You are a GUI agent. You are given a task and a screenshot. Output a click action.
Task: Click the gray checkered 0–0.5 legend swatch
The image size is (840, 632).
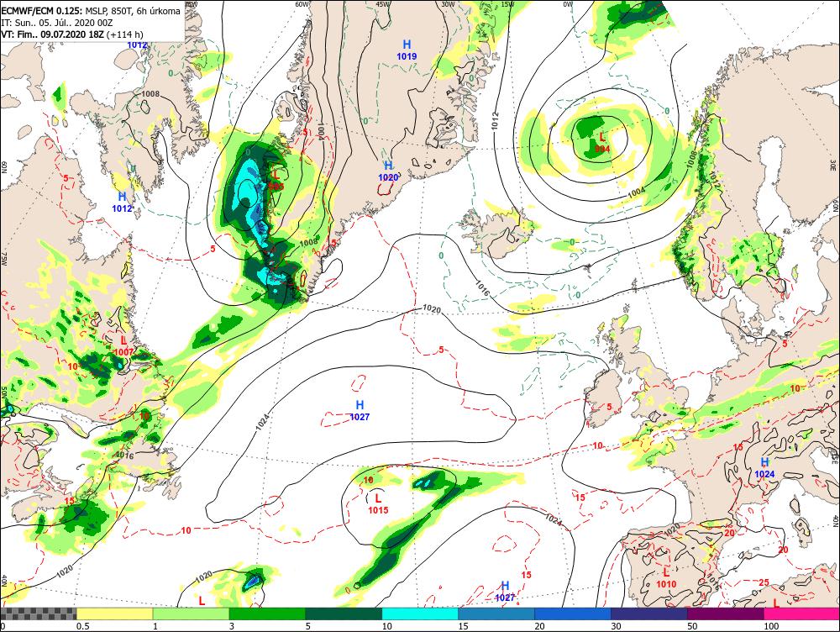tap(38, 614)
